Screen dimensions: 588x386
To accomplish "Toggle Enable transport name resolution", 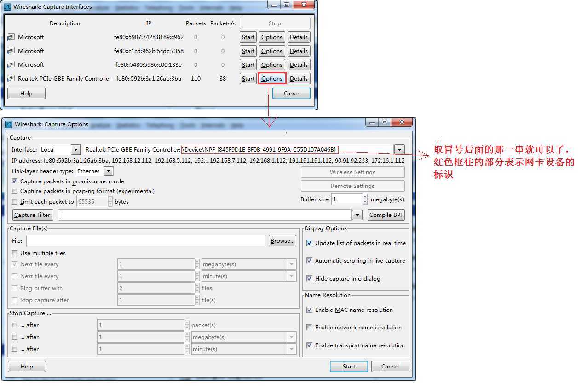I will (x=309, y=345).
